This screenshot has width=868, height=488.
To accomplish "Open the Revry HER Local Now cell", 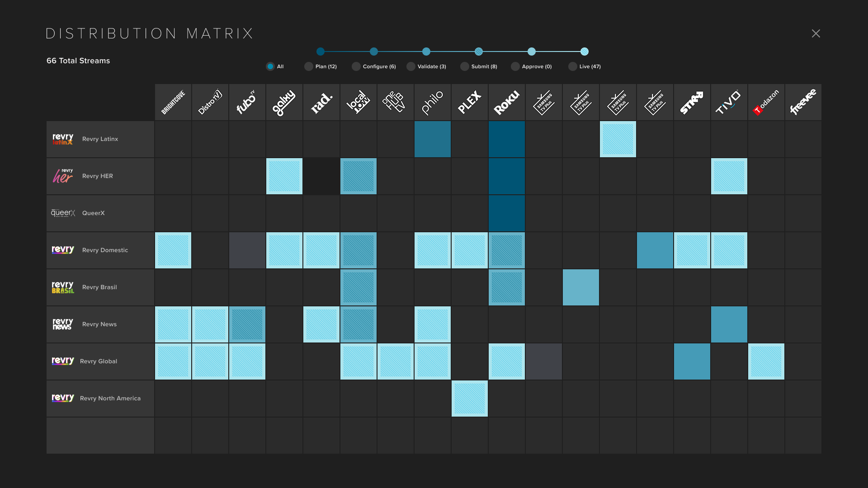I will click(x=359, y=176).
